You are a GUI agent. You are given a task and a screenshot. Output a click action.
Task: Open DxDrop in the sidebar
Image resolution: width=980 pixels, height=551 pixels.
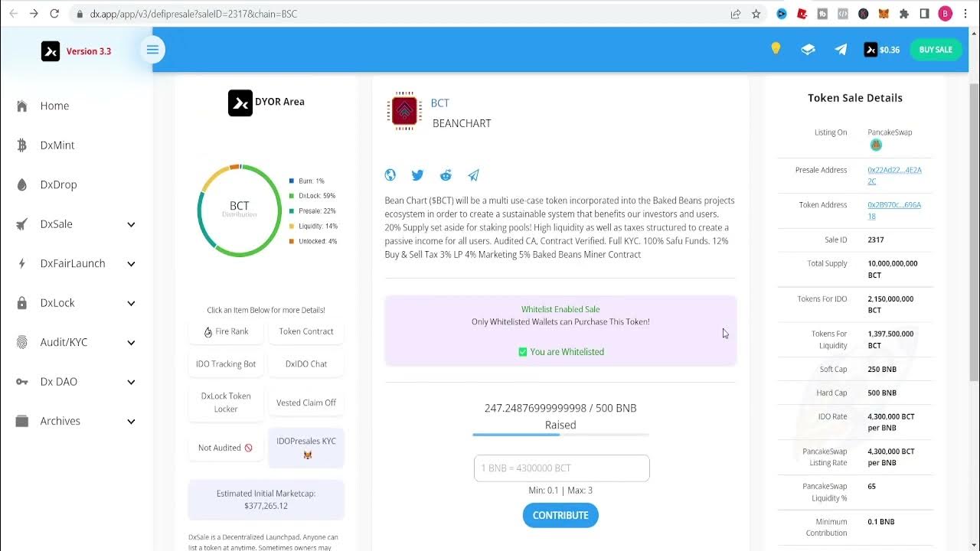click(58, 184)
